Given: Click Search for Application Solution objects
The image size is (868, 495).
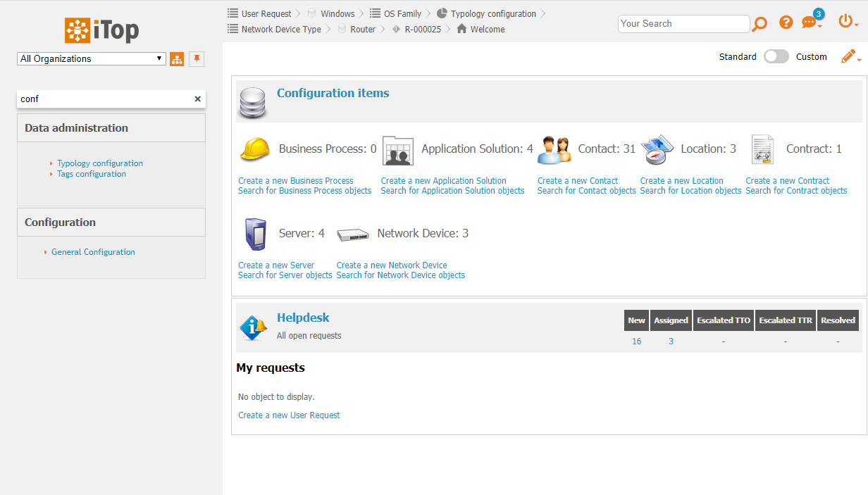Looking at the screenshot, I should [452, 191].
